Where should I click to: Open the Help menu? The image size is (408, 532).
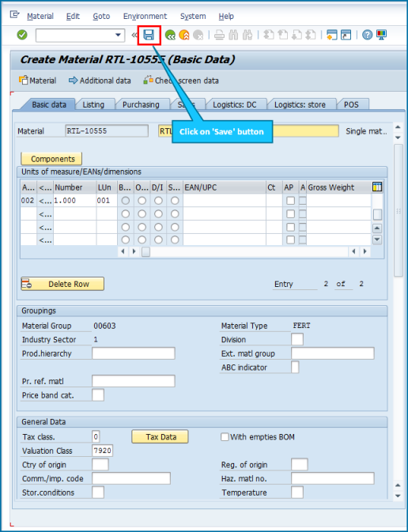226,17
